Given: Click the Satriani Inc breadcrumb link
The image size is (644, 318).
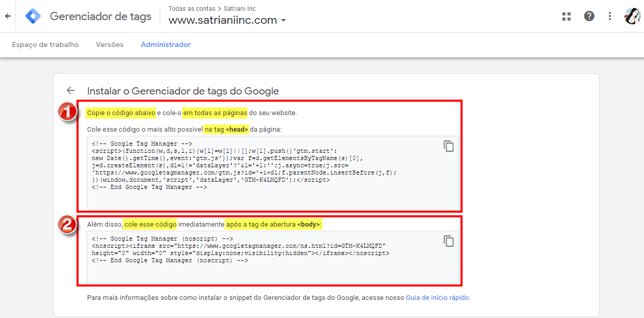Looking at the screenshot, I should pyautogui.click(x=239, y=8).
